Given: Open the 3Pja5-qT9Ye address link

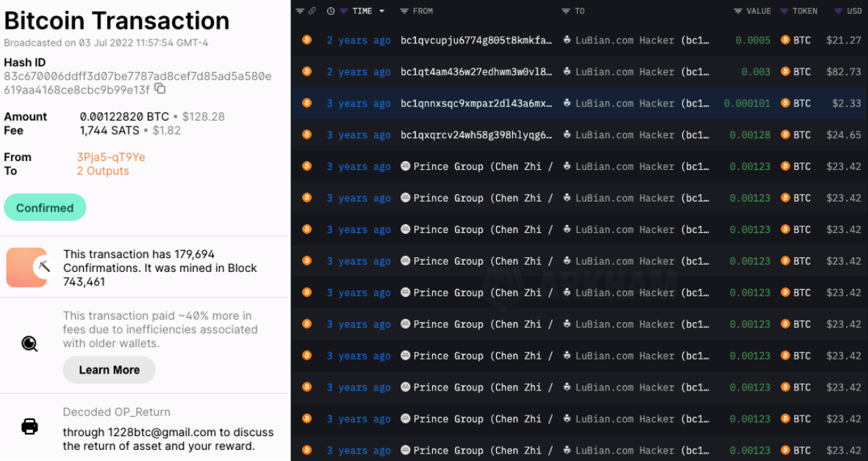Looking at the screenshot, I should (x=104, y=157).
